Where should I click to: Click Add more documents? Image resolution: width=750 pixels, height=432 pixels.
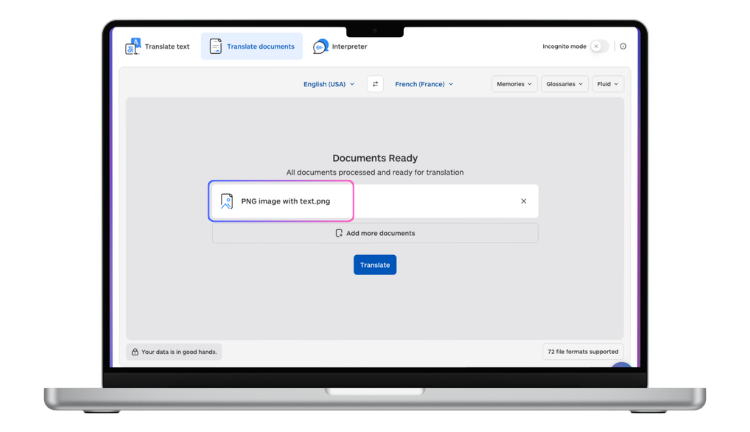click(x=375, y=233)
